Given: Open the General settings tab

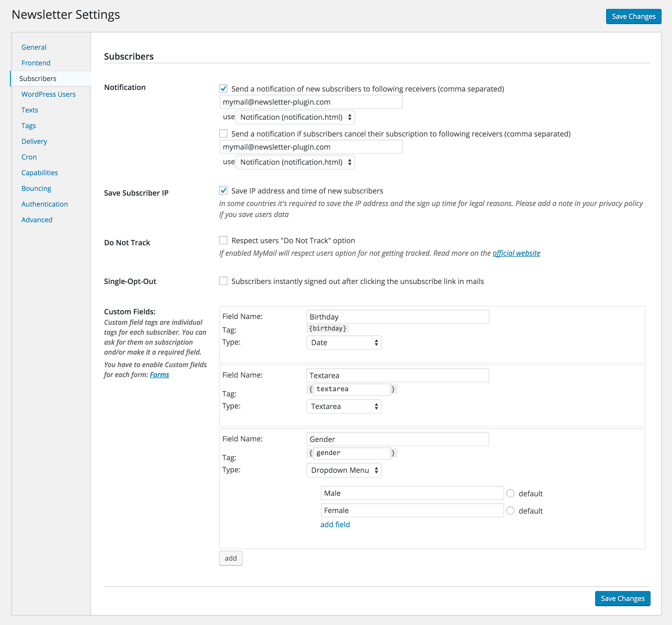Looking at the screenshot, I should click(34, 47).
